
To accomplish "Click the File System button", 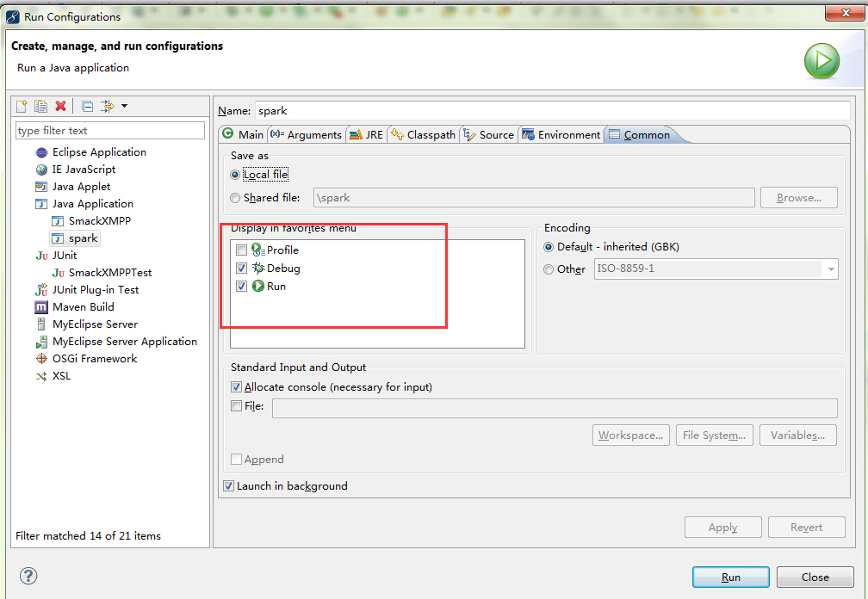I will 715,435.
